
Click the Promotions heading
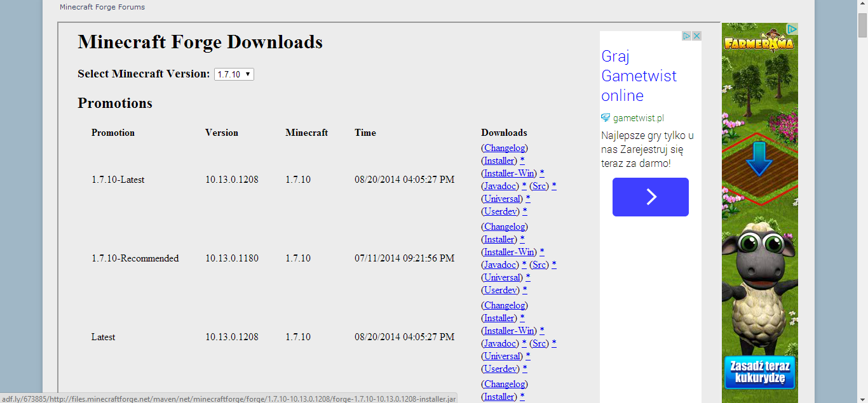coord(115,103)
